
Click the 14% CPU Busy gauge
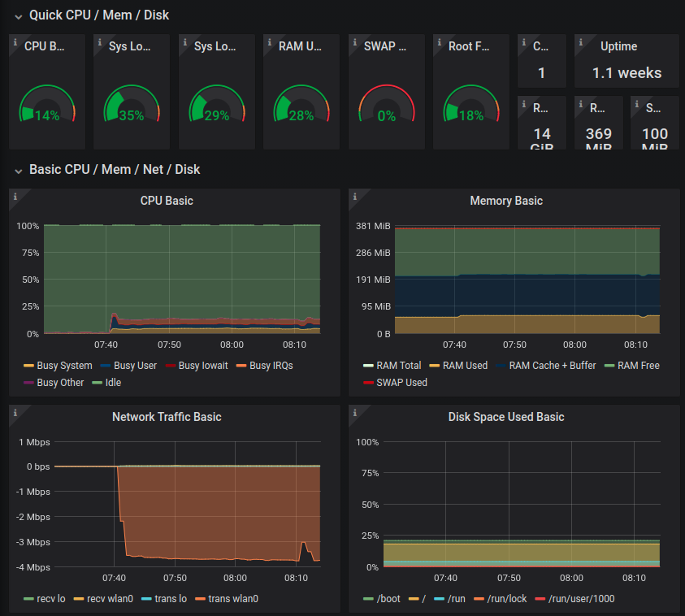(x=47, y=104)
